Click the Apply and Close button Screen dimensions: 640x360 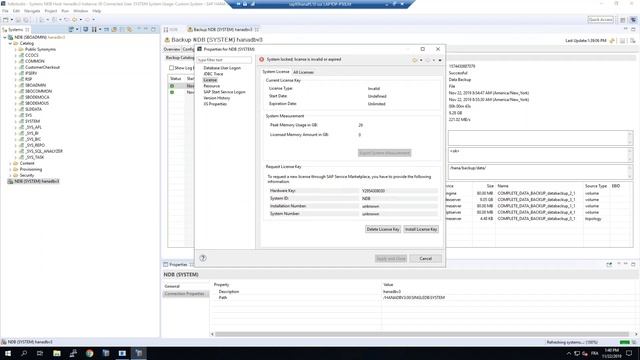[391, 259]
